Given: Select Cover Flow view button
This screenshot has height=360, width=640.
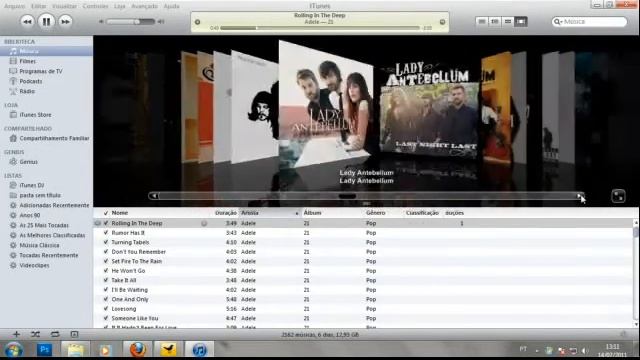Looking at the screenshot, I should [521, 21].
